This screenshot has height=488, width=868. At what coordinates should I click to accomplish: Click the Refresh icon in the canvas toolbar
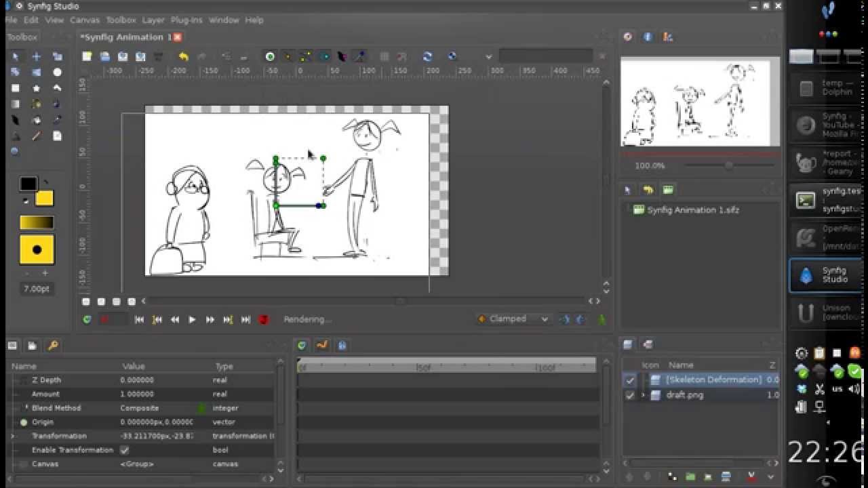point(427,57)
